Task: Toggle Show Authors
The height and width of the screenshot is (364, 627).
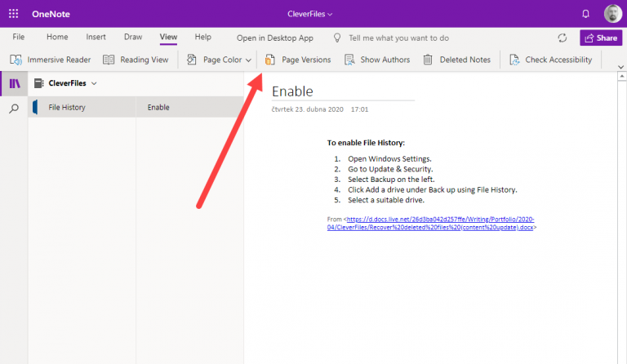Action: tap(376, 60)
